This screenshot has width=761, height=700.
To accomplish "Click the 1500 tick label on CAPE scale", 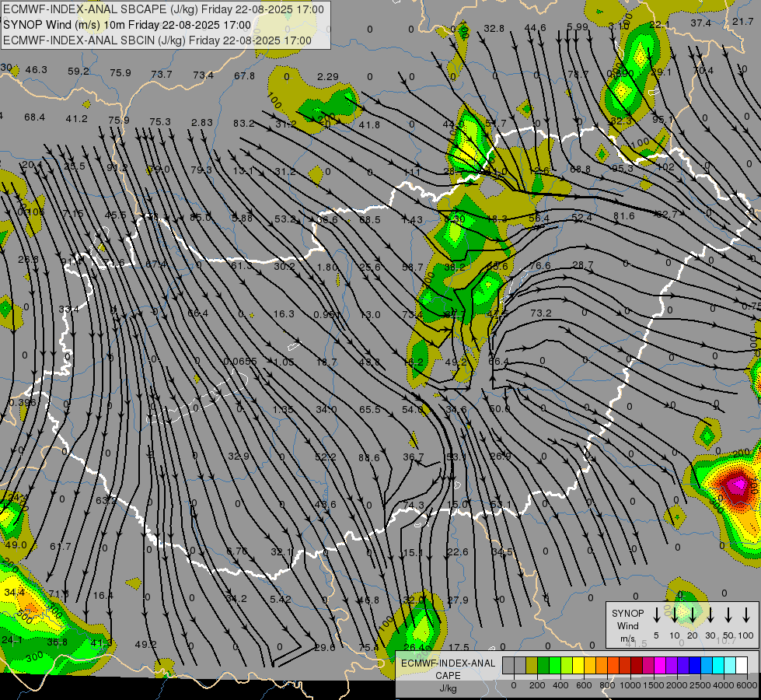I will click(x=653, y=685).
